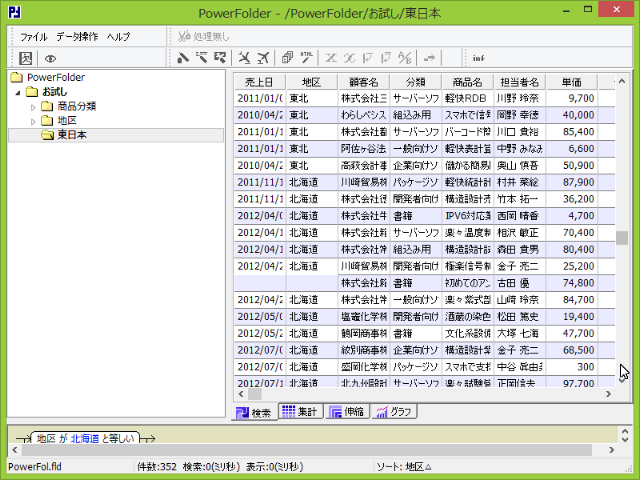Click the 顧客名 column header
Image resolution: width=640 pixels, height=480 pixels.
(x=364, y=82)
